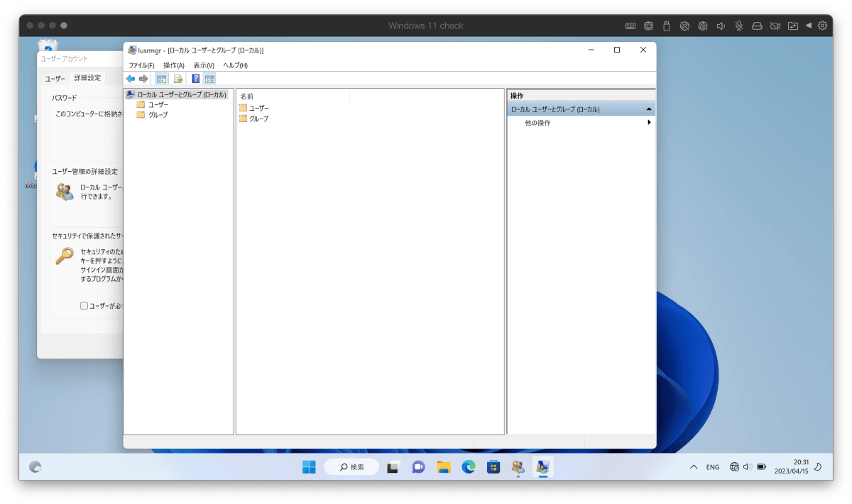The height and width of the screenshot is (504, 852).
Task: Open VM settings gear in title bar
Action: pyautogui.click(x=822, y=26)
